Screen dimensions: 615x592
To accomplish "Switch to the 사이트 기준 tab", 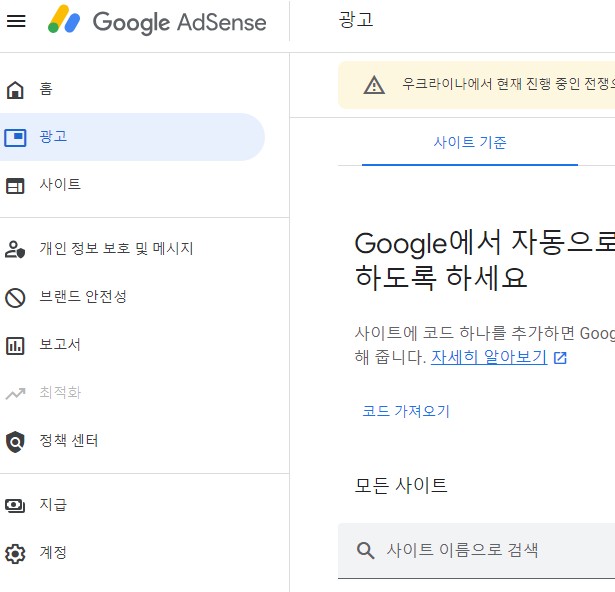I will (470, 142).
